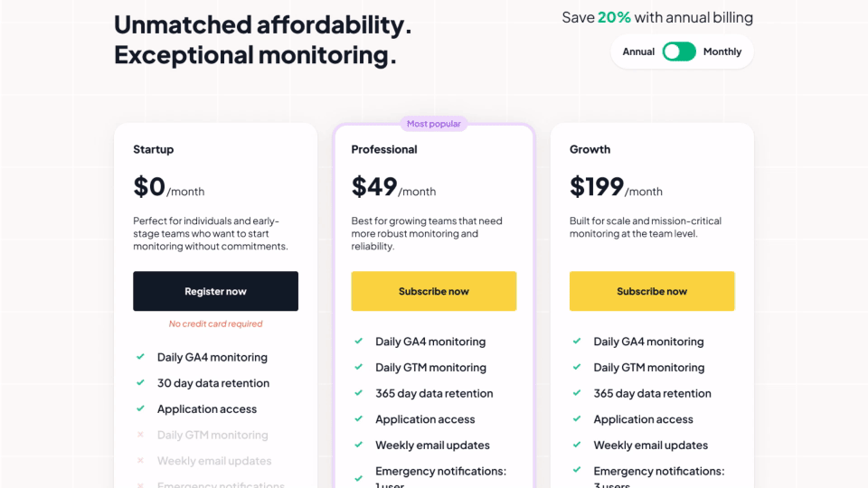Image resolution: width=868 pixels, height=488 pixels.
Task: Click Subscribe now for Professional plan
Action: (434, 291)
